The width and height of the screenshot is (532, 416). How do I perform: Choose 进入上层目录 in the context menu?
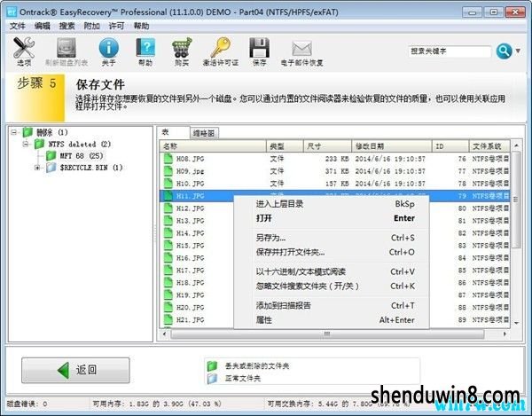(332, 204)
